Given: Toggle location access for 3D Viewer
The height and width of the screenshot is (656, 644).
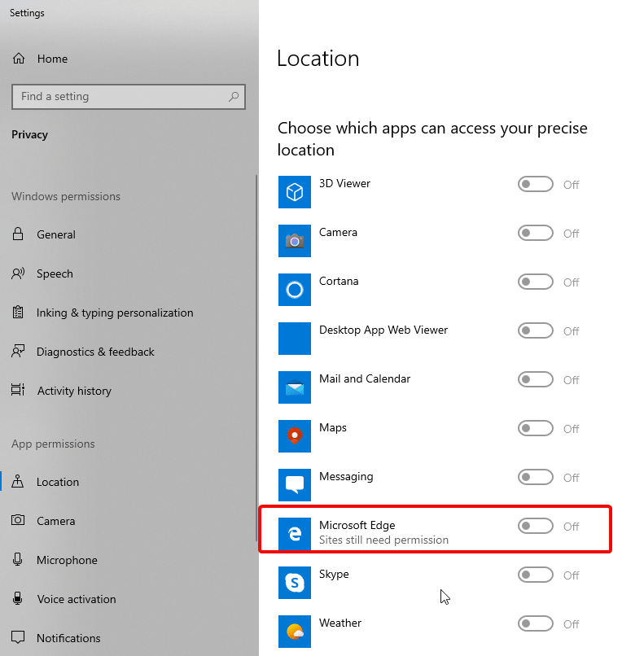Looking at the screenshot, I should point(535,184).
